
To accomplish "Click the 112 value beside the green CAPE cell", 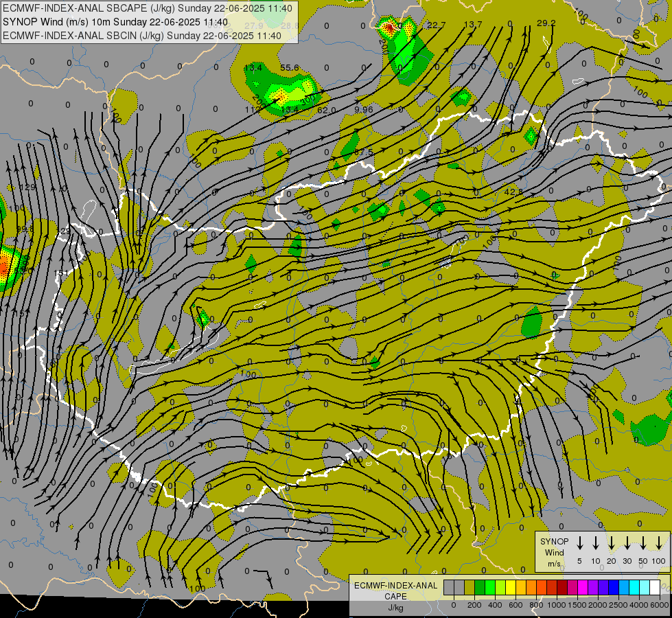I will click(x=253, y=109).
